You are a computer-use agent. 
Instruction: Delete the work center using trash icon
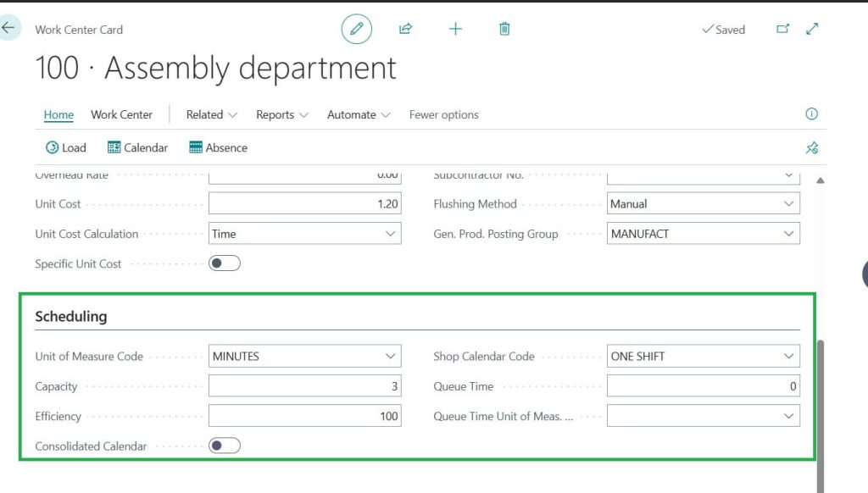504,28
